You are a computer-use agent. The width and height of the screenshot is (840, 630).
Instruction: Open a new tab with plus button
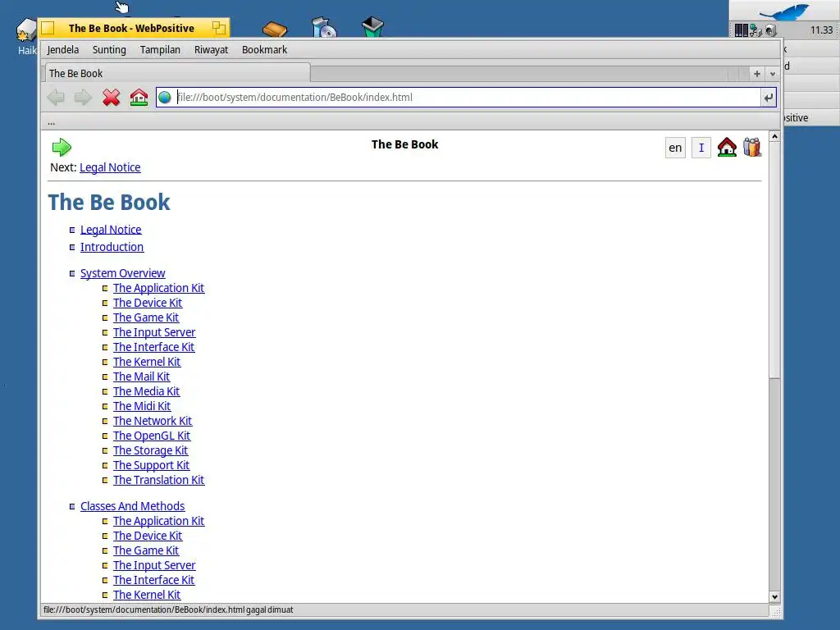(x=757, y=74)
